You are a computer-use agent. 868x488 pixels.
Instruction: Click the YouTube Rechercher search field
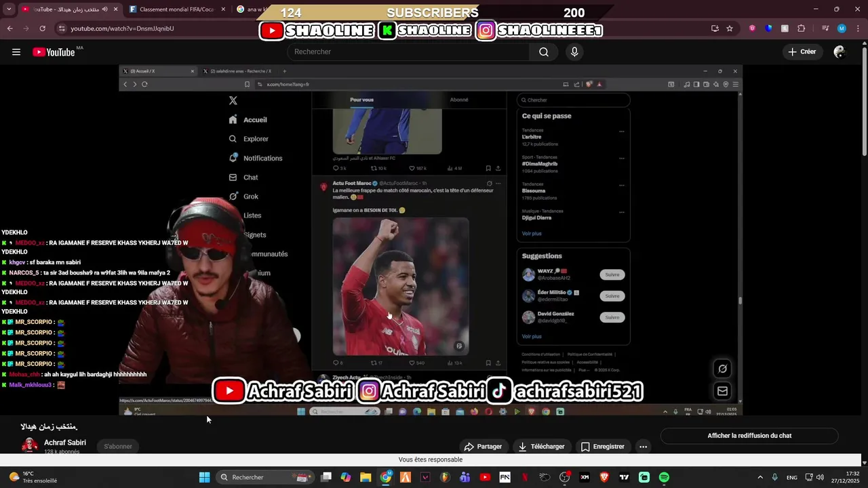tap(408, 52)
